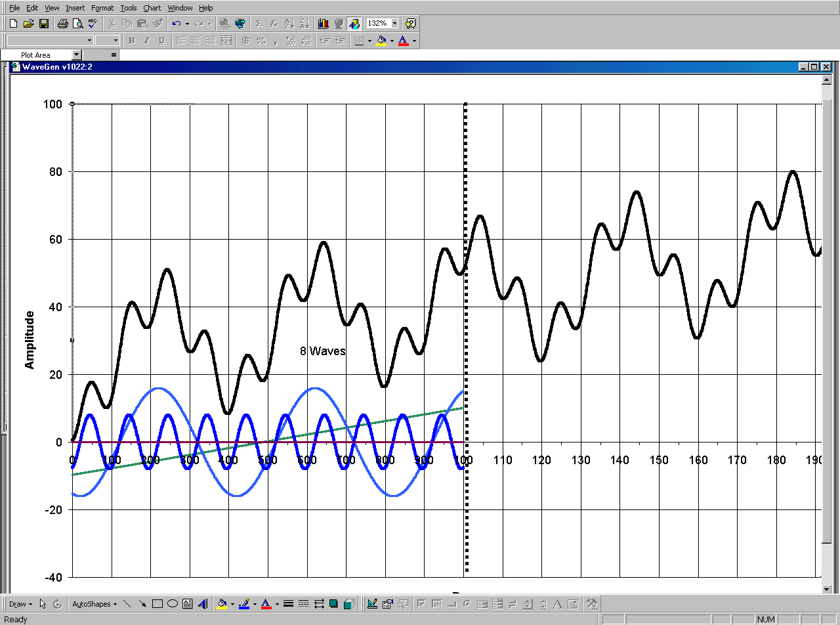The height and width of the screenshot is (625, 840).
Task: Launch the Chart Wizard icon
Action: click(323, 24)
